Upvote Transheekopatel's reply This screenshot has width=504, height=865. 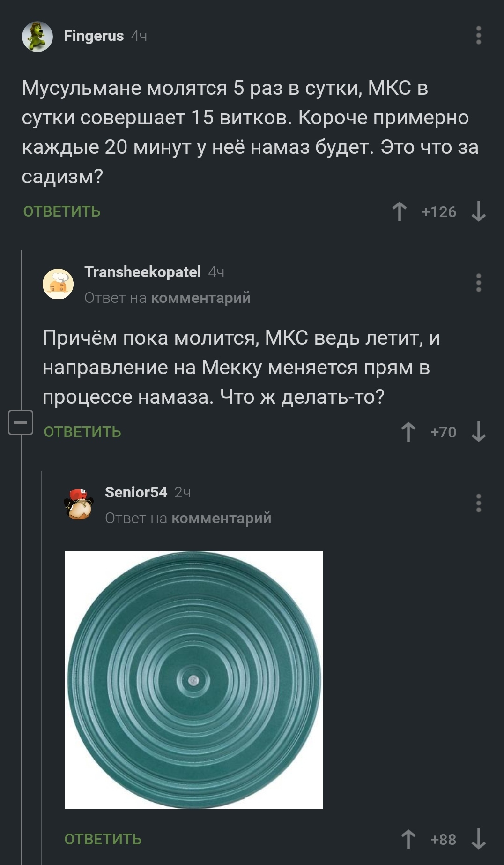click(x=408, y=432)
